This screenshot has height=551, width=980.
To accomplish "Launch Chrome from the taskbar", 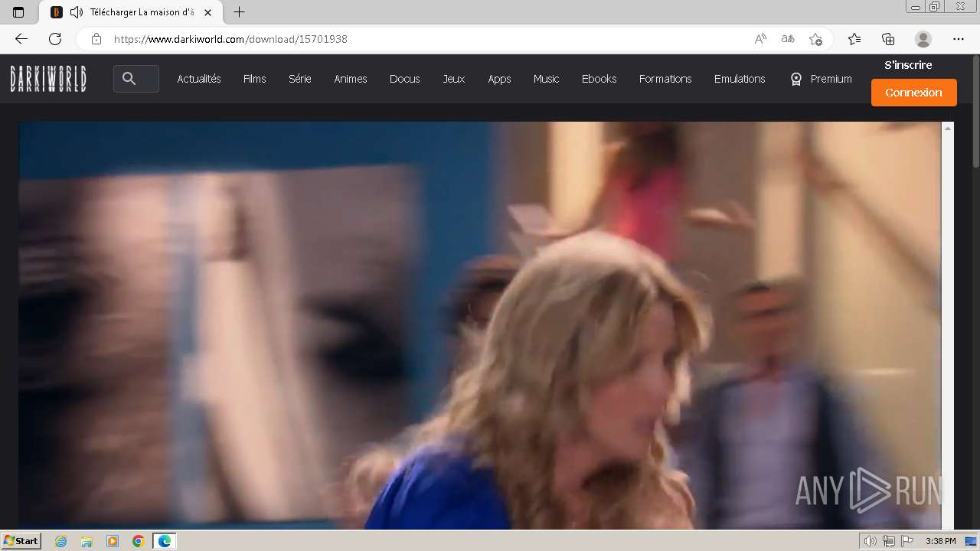I will click(139, 541).
